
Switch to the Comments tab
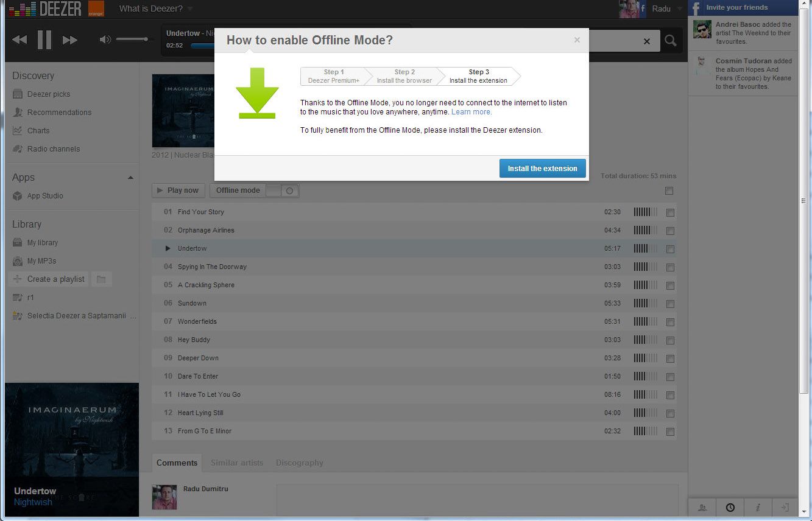click(x=177, y=463)
